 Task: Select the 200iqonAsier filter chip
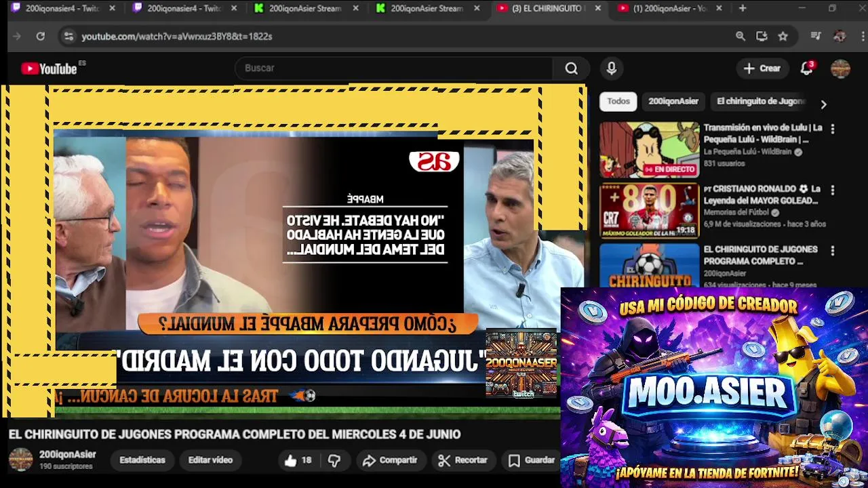[673, 102]
